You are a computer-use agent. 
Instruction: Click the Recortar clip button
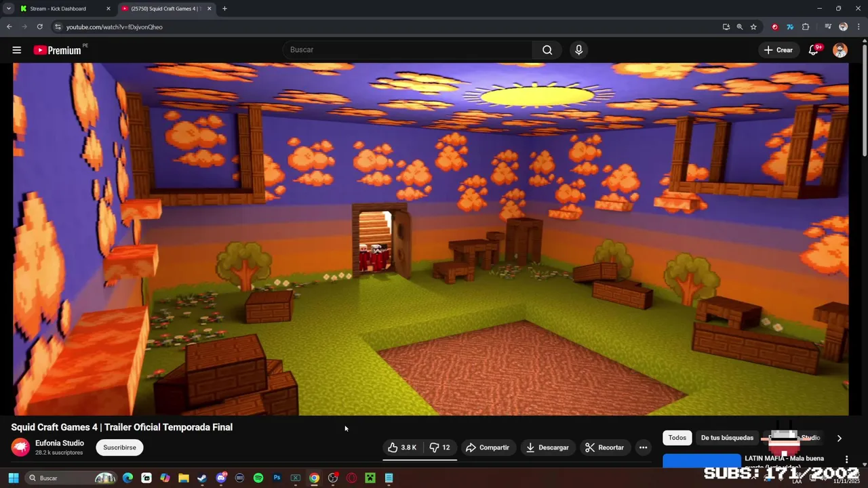pyautogui.click(x=604, y=448)
